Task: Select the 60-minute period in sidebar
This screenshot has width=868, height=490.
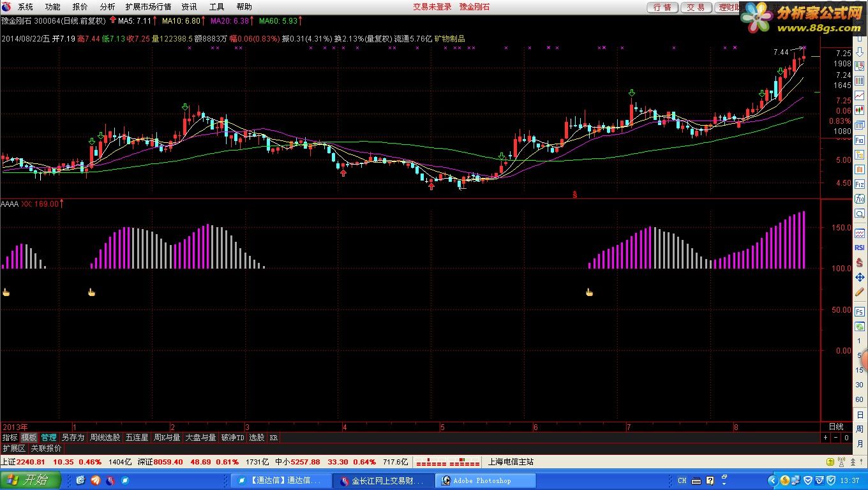Action: [860, 399]
